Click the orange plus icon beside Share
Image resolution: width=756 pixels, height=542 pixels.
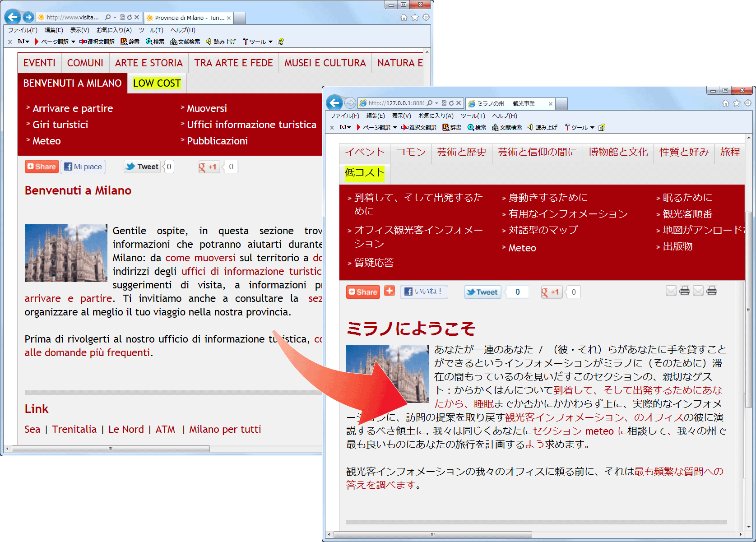coord(389,291)
